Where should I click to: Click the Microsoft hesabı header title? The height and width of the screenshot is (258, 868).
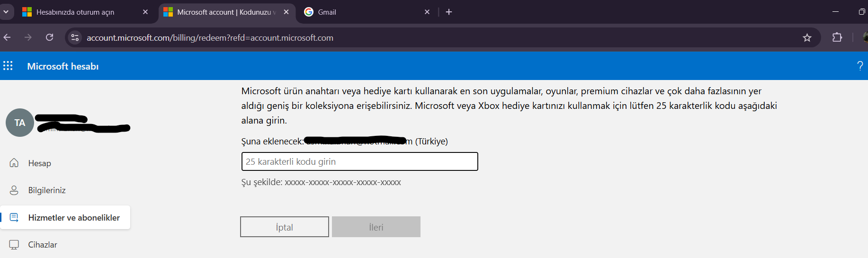click(x=63, y=66)
